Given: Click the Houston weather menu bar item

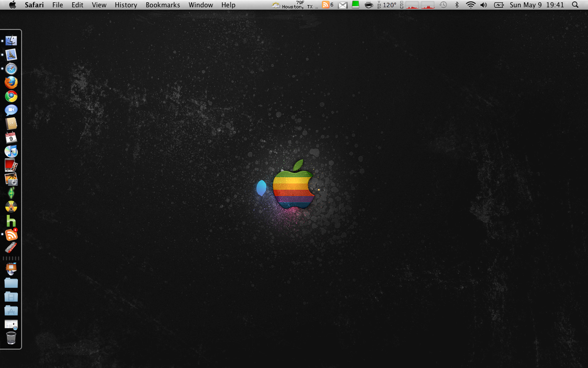Looking at the screenshot, I should (294, 5).
